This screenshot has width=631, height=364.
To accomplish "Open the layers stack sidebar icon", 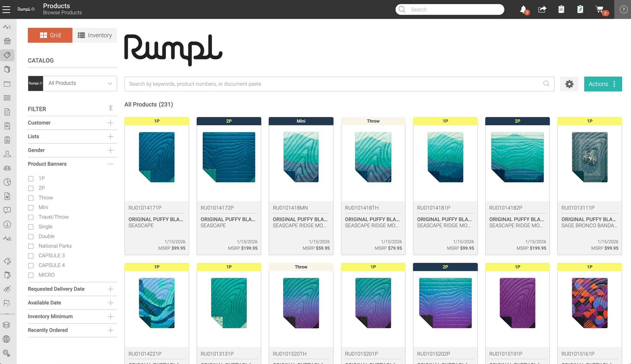I will pyautogui.click(x=7, y=325).
